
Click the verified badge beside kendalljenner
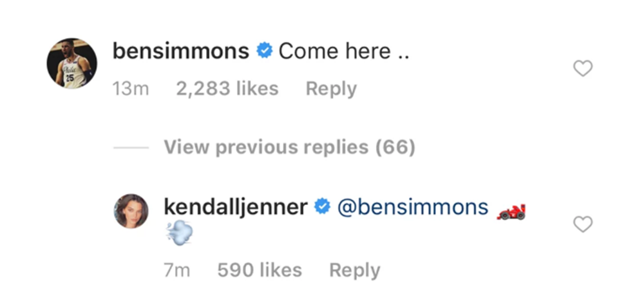pyautogui.click(x=321, y=207)
